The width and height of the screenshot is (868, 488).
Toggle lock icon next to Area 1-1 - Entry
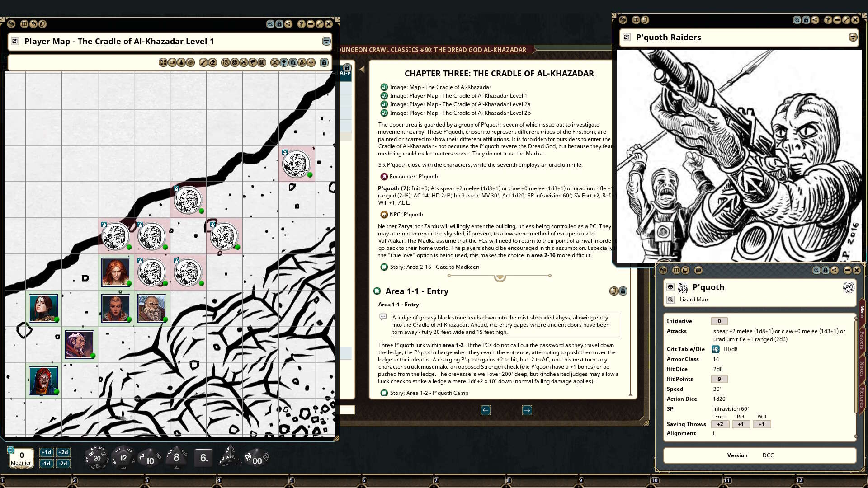[623, 291]
